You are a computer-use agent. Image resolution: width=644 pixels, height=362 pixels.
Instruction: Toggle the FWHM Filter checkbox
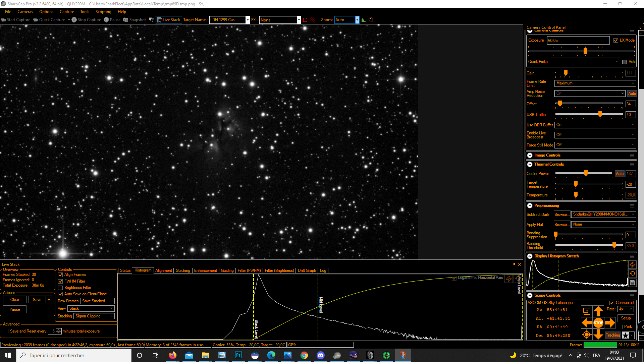coord(60,282)
